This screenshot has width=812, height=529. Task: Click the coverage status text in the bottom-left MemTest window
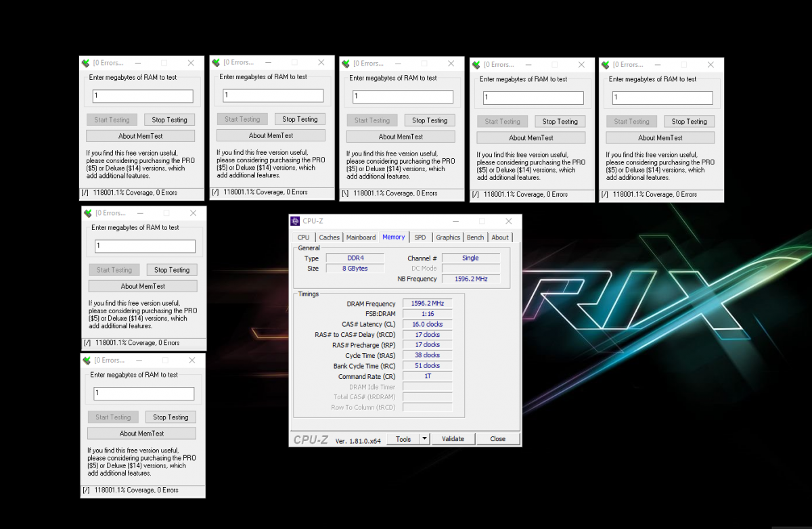[136, 490]
